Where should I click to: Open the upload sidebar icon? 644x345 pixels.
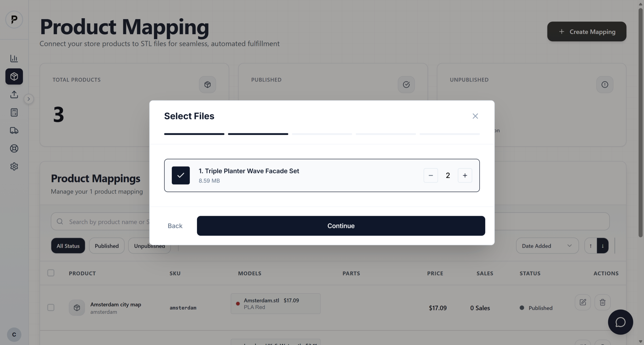click(14, 94)
